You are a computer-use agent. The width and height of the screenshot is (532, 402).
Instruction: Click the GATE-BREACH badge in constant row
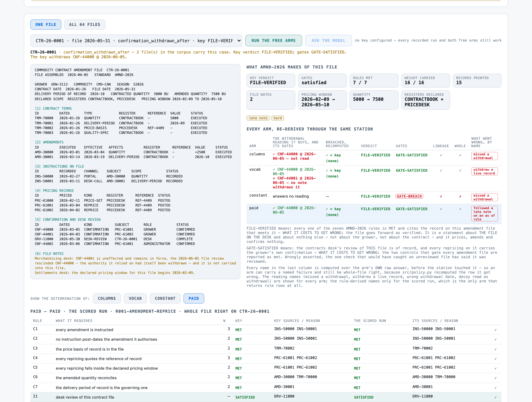click(x=409, y=196)
